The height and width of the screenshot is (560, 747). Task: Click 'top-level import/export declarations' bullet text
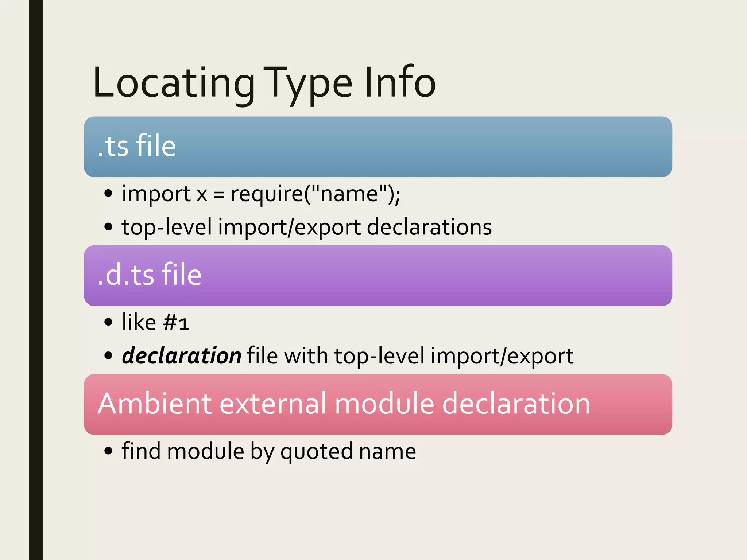coord(306,227)
